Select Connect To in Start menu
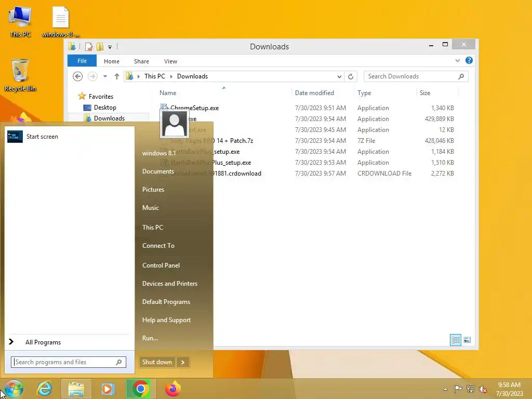This screenshot has height=399, width=532. [158, 246]
